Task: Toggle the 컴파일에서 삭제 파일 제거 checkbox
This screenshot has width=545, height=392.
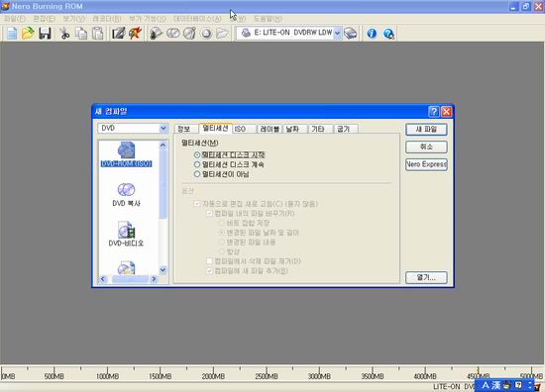Action: [x=210, y=261]
